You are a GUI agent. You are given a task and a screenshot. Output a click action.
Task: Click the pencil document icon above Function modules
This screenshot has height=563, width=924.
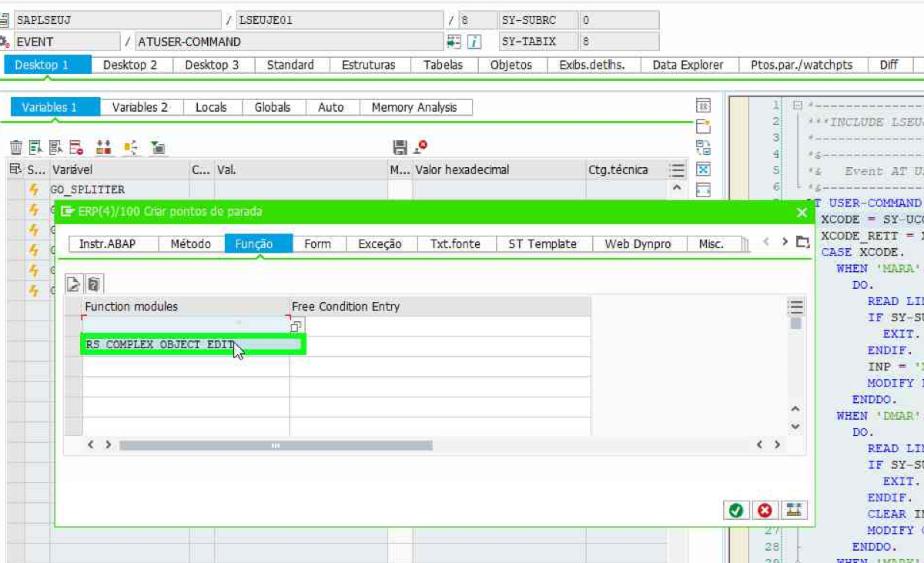(74, 284)
